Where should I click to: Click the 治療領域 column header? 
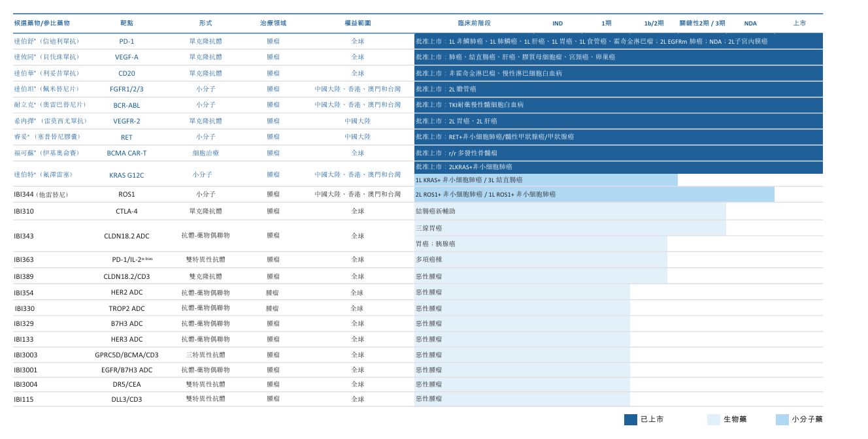pos(273,23)
